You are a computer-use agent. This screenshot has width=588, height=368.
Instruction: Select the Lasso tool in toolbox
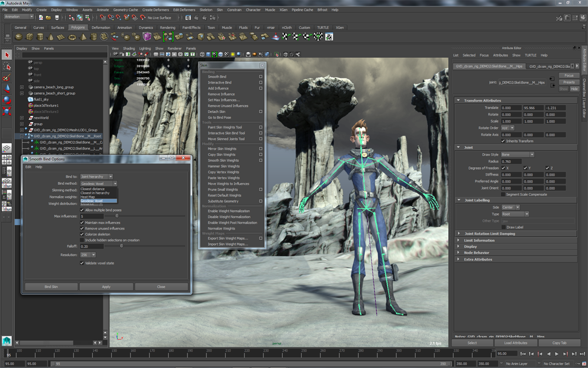6,66
